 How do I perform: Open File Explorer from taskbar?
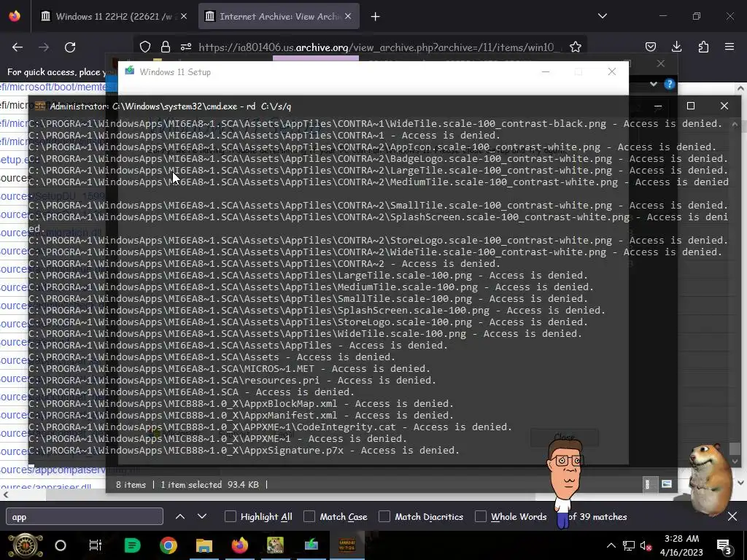click(204, 545)
